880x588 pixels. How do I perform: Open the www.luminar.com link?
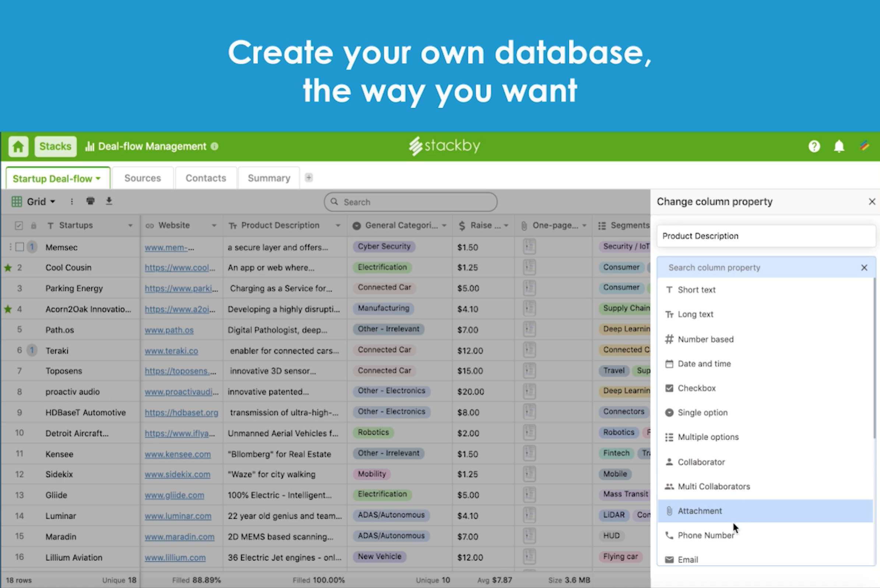point(178,516)
